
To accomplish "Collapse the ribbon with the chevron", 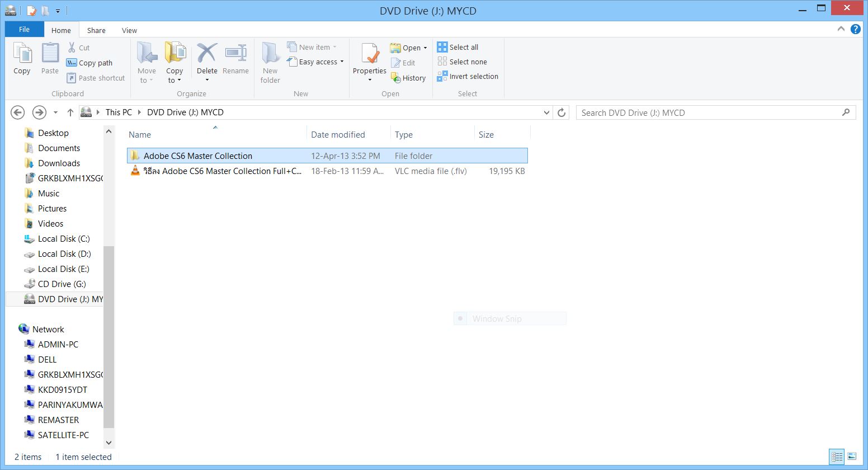I will [x=841, y=29].
